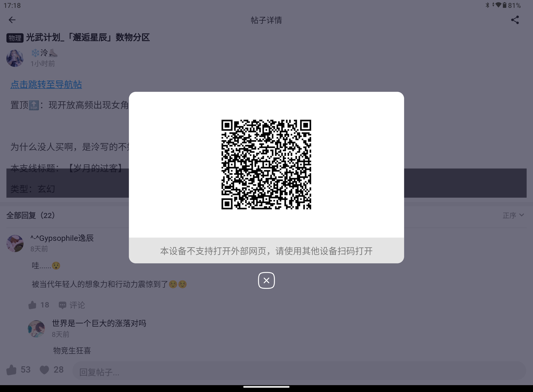Open avatar of 世界是一个巨大的涨落对吗
The height and width of the screenshot is (392, 533).
click(x=36, y=329)
